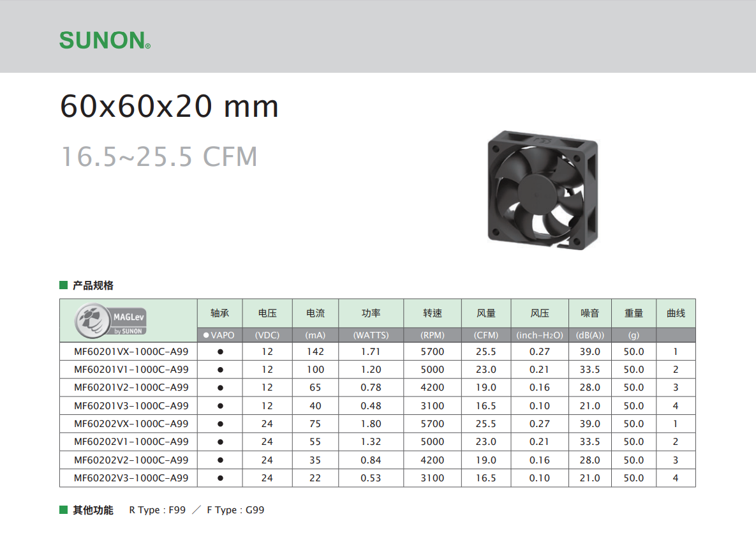Click voltage 12 in MF60201V1 row
756x549 pixels.
coord(267,370)
